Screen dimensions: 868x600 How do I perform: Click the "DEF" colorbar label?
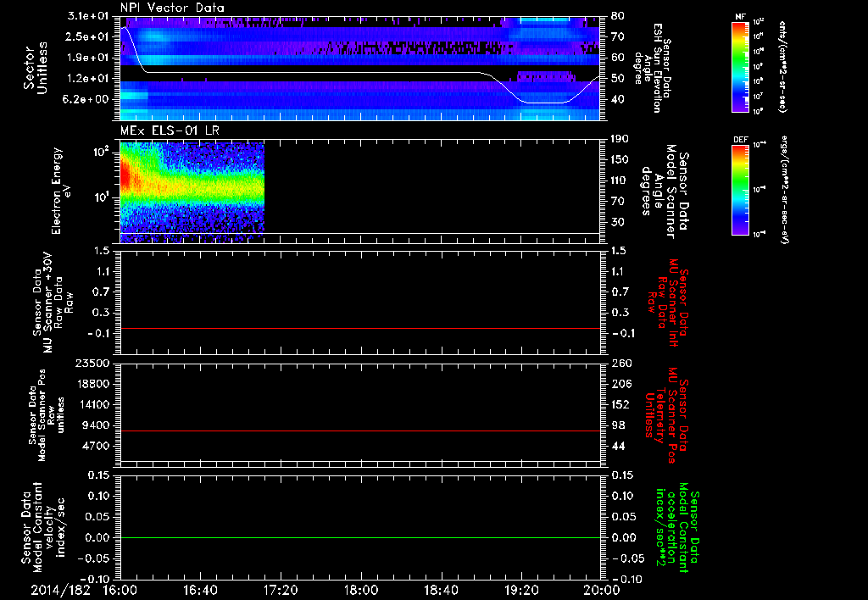coord(741,140)
